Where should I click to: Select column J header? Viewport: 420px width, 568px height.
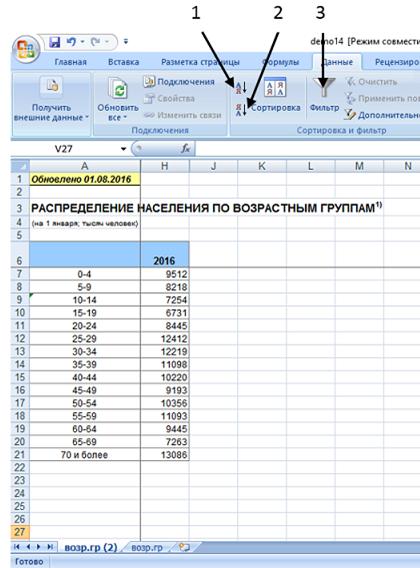[213, 166]
